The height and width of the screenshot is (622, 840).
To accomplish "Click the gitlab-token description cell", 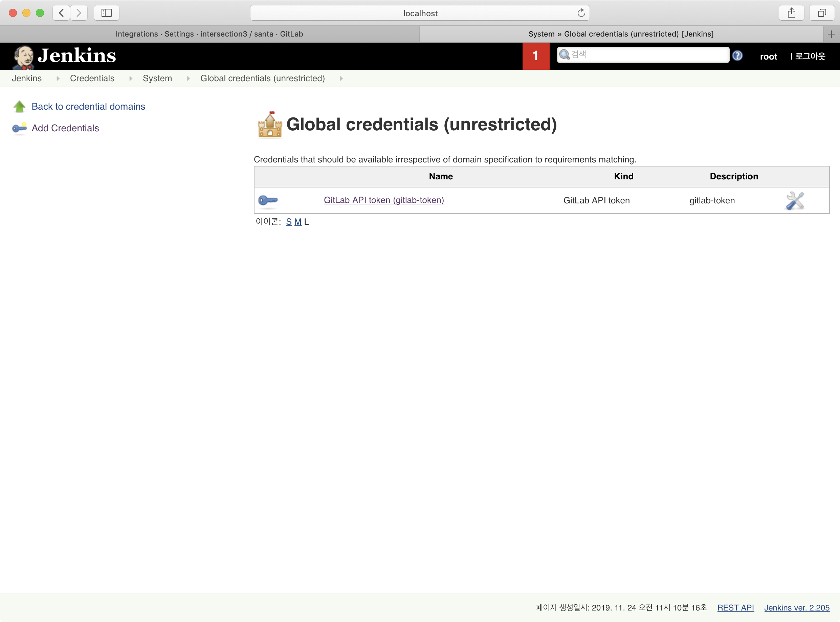I will coord(712,200).
